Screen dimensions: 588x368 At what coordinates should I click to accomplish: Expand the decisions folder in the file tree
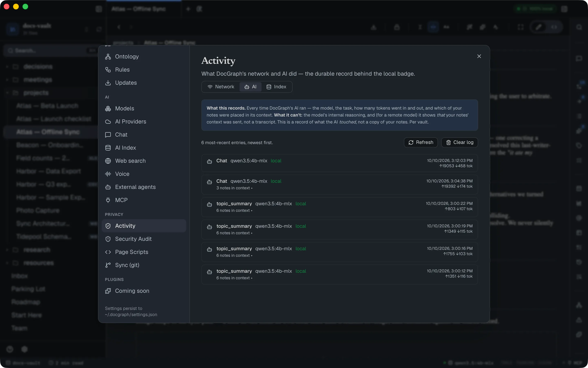[x=8, y=67]
